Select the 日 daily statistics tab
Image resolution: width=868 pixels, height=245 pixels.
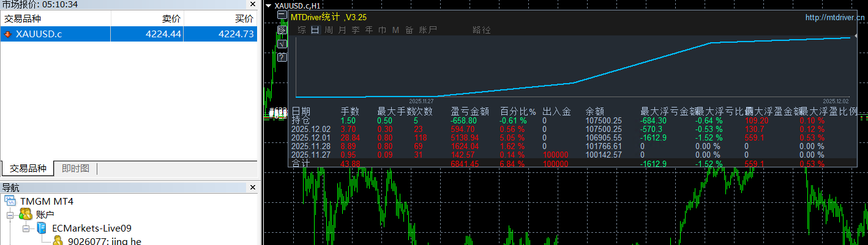coord(315,30)
